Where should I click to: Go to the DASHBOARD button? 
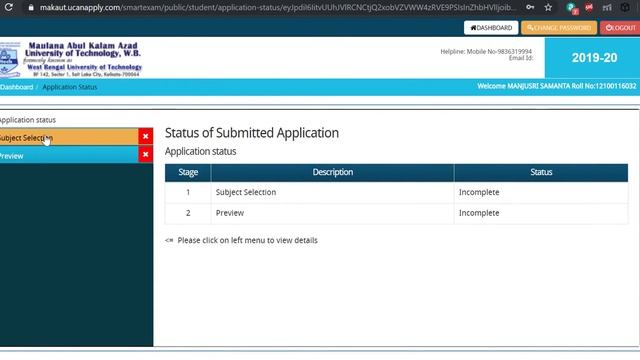(491, 28)
